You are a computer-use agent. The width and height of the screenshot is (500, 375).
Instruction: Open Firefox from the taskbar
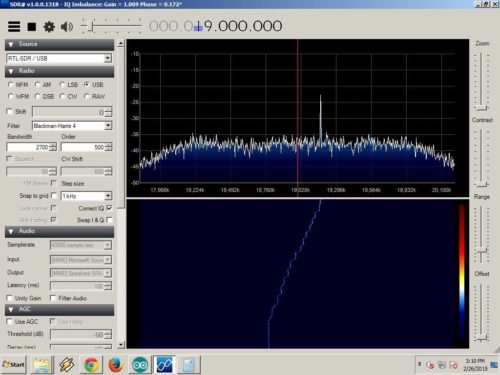[115, 365]
